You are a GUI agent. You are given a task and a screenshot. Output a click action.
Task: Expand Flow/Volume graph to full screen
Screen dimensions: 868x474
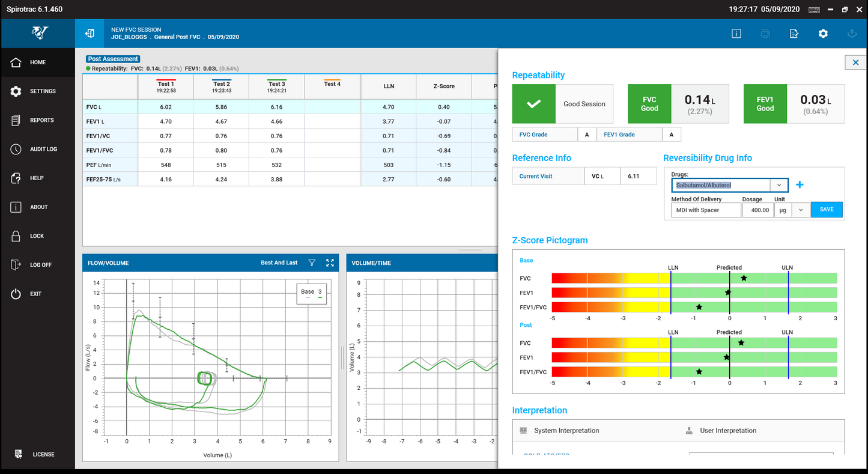329,263
